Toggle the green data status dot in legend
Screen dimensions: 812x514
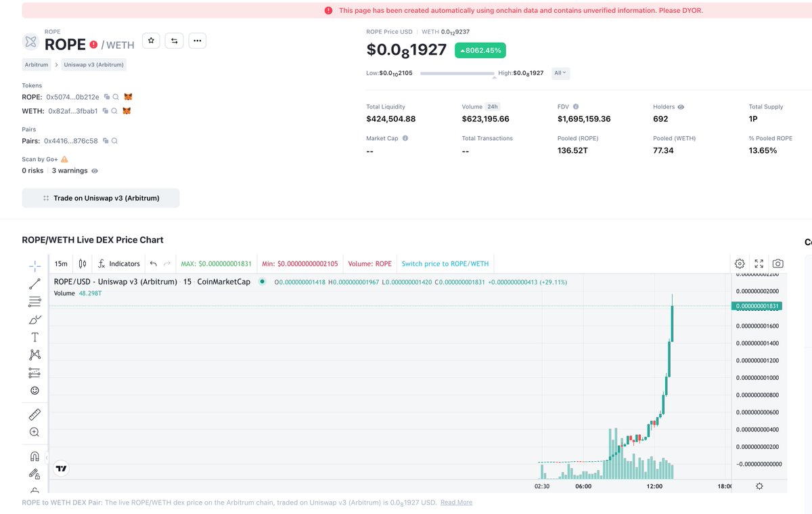click(x=262, y=282)
